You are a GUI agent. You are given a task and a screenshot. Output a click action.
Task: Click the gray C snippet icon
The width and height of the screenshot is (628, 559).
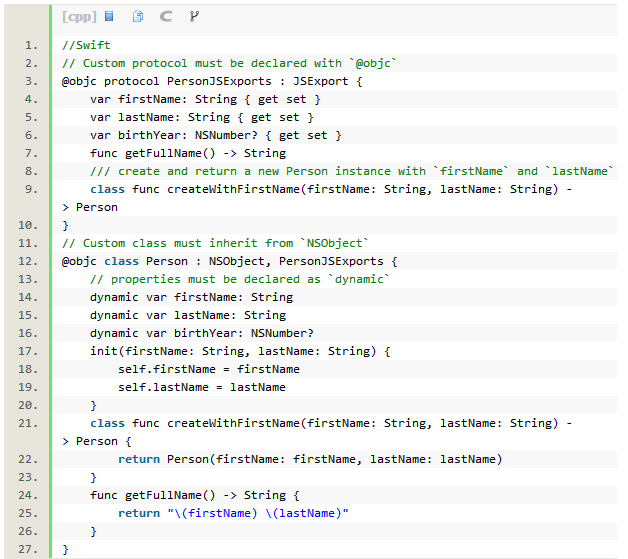(165, 16)
